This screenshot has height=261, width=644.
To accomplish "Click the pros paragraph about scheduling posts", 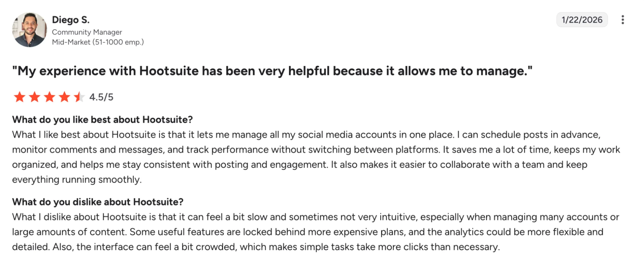I will click(316, 157).
